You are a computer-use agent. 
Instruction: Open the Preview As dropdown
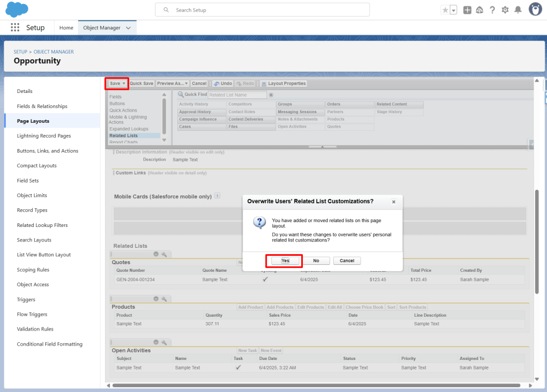(x=173, y=83)
